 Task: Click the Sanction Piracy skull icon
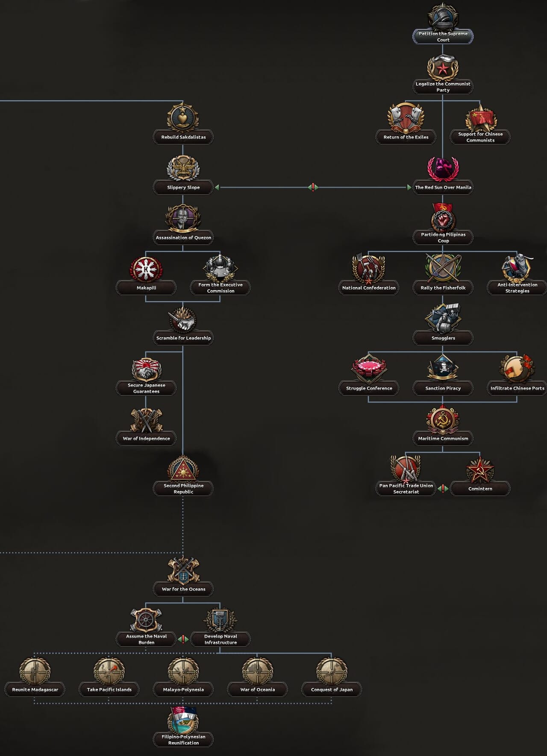point(443,368)
